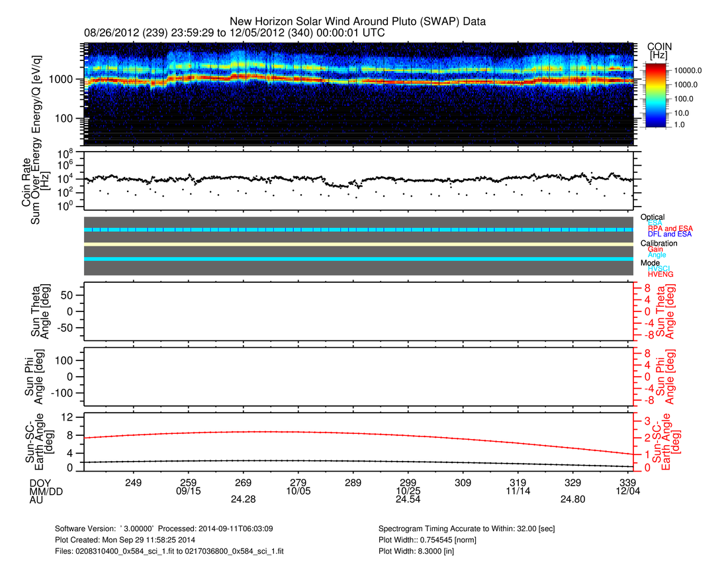This screenshot has height=563, width=728.
Task: Select the red 'Gain' calibration legend label
Action: pyautogui.click(x=656, y=249)
